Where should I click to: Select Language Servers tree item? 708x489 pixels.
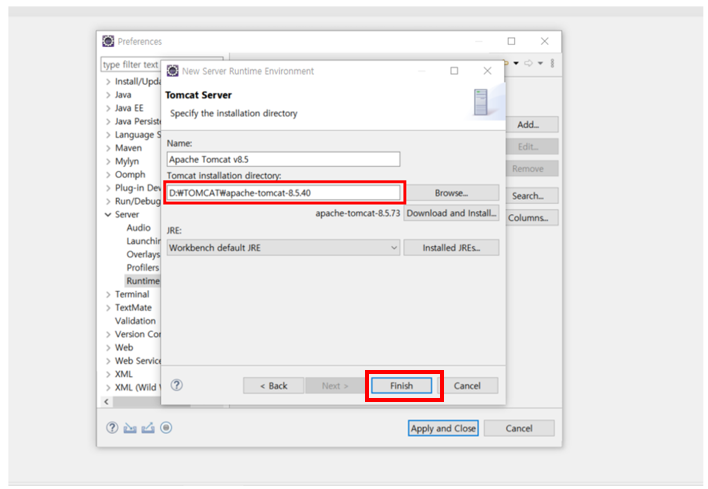click(x=138, y=135)
